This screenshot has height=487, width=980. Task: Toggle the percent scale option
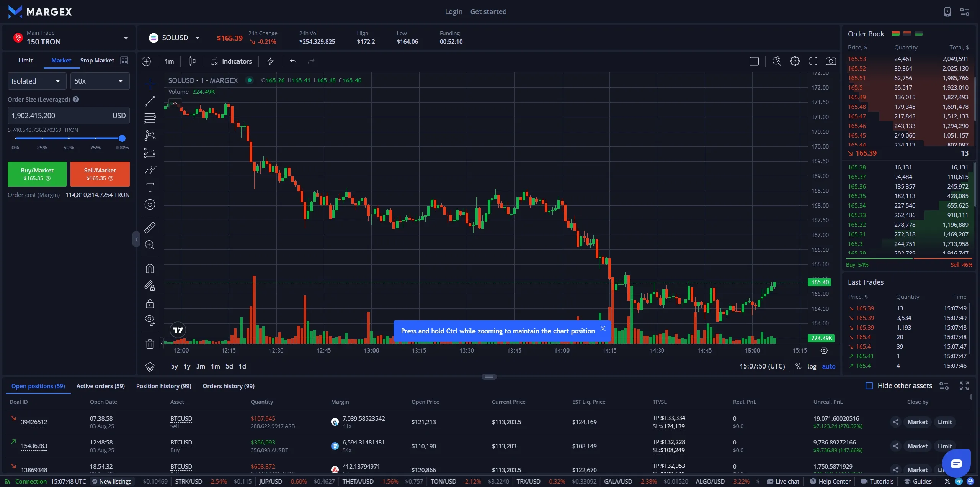click(798, 366)
